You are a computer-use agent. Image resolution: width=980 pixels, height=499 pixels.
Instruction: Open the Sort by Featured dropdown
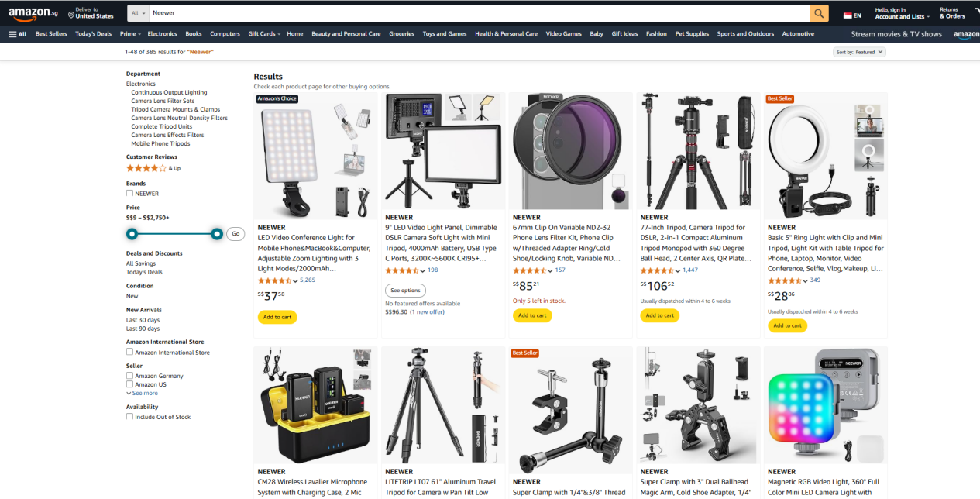(x=859, y=52)
